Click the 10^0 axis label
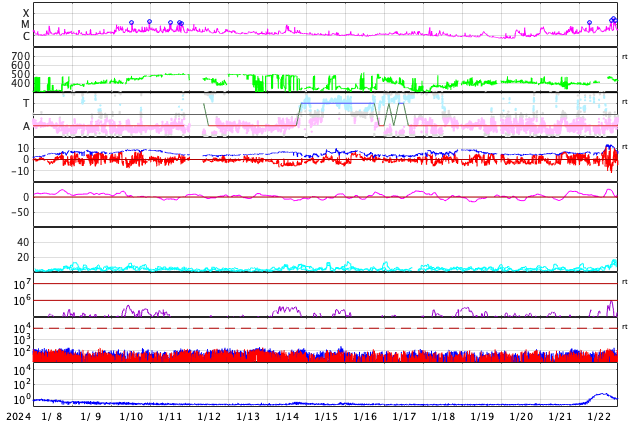634x424 pixels. (22, 400)
